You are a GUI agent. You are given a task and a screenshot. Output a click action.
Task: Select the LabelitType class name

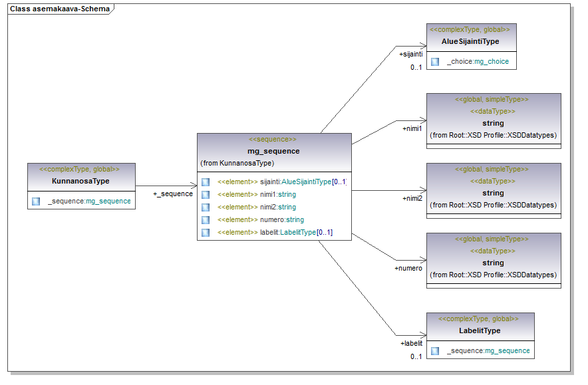[480, 330]
